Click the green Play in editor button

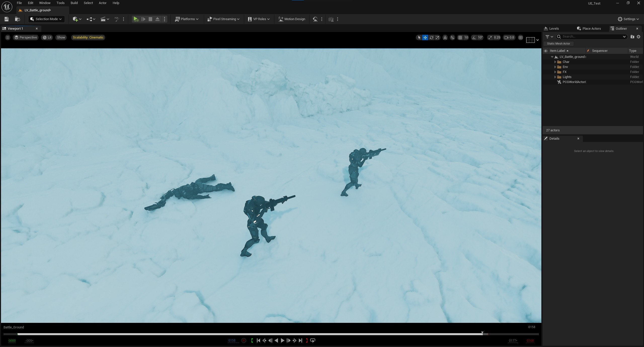[136, 19]
